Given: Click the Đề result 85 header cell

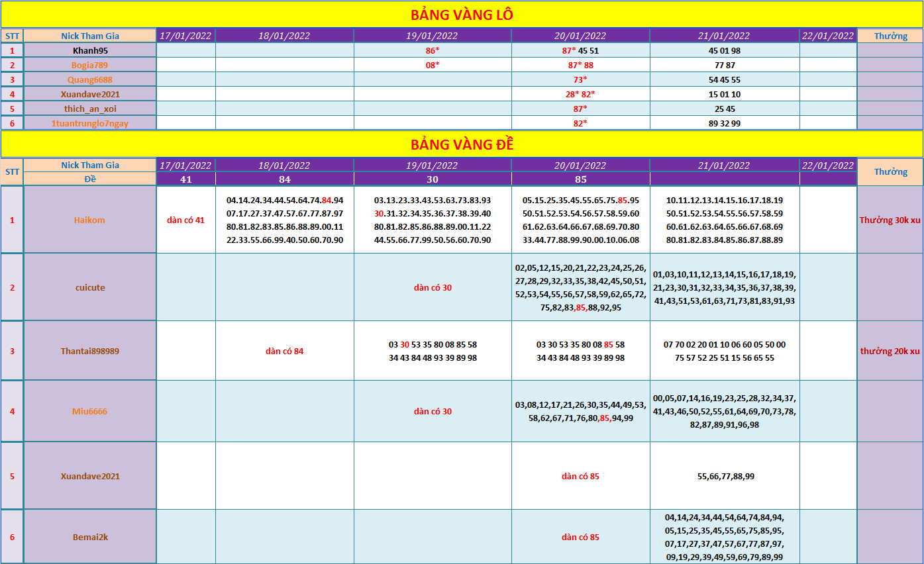Looking at the screenshot, I should (580, 179).
